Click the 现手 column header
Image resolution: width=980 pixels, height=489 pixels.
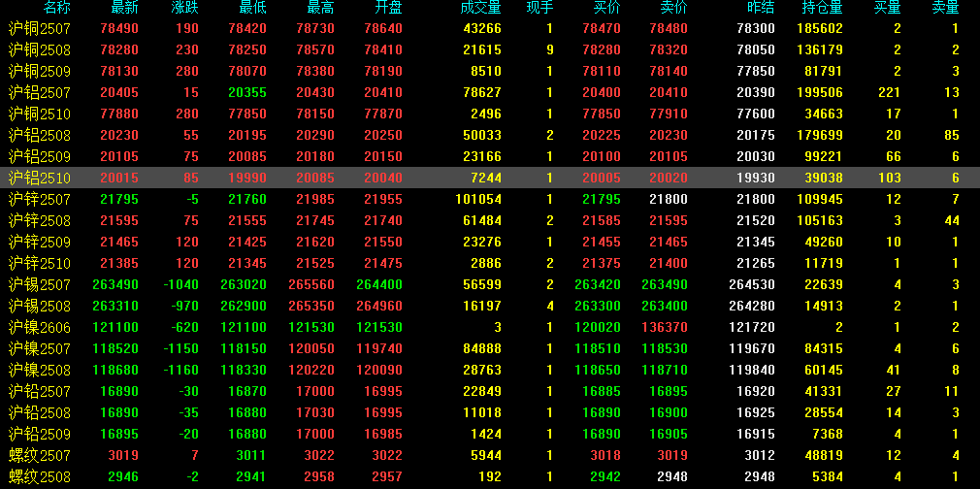pyautogui.click(x=539, y=8)
